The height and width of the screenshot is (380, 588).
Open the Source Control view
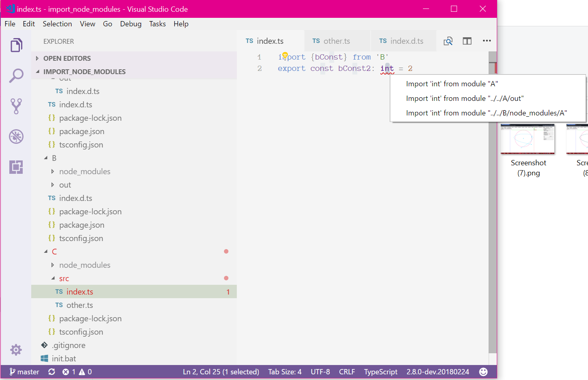(x=16, y=106)
